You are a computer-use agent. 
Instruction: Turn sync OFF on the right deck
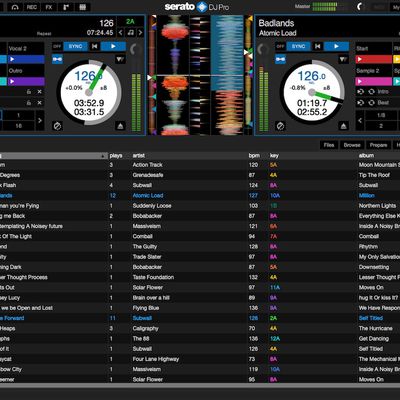(x=280, y=46)
